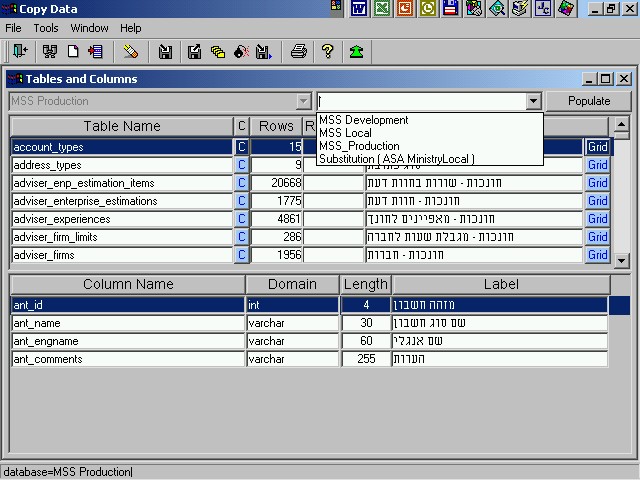Click the green up arrow toolbar icon
Image resolution: width=640 pixels, height=480 pixels.
[356, 51]
